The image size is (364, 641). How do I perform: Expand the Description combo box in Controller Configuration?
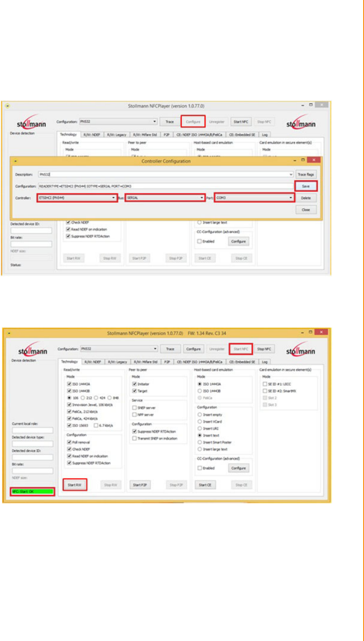coord(291,175)
